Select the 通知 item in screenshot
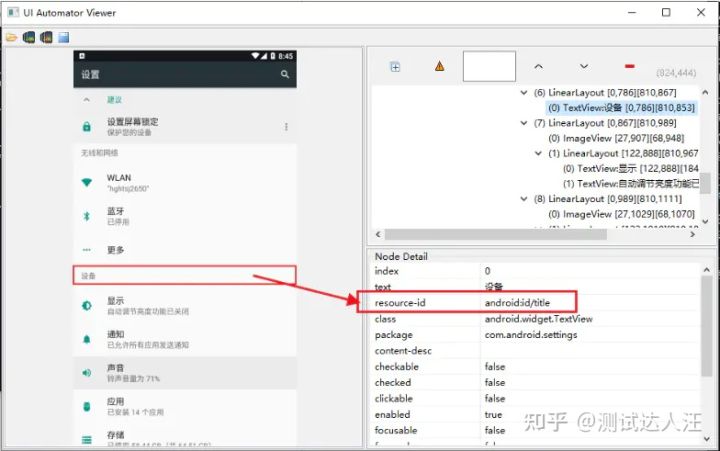Screen dimensions: 720x451 (185, 339)
